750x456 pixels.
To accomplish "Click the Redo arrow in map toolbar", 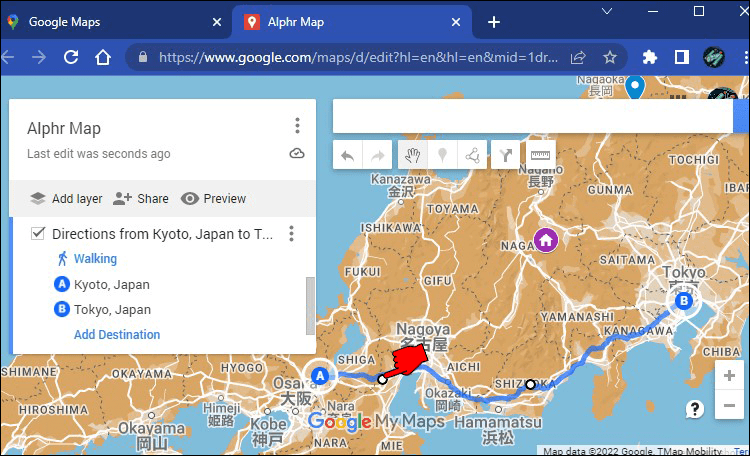I will click(x=377, y=155).
